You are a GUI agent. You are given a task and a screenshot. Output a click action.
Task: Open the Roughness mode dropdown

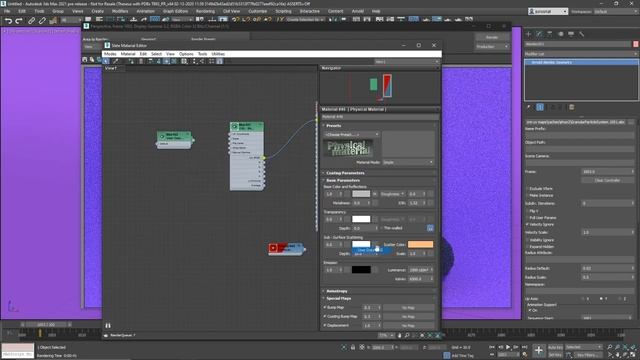point(393,194)
